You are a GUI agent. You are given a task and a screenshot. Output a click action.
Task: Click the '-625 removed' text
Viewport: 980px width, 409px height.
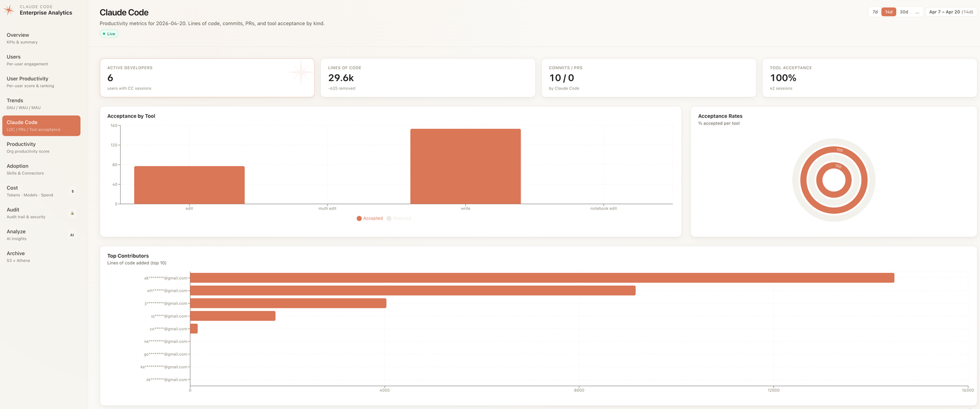(342, 88)
